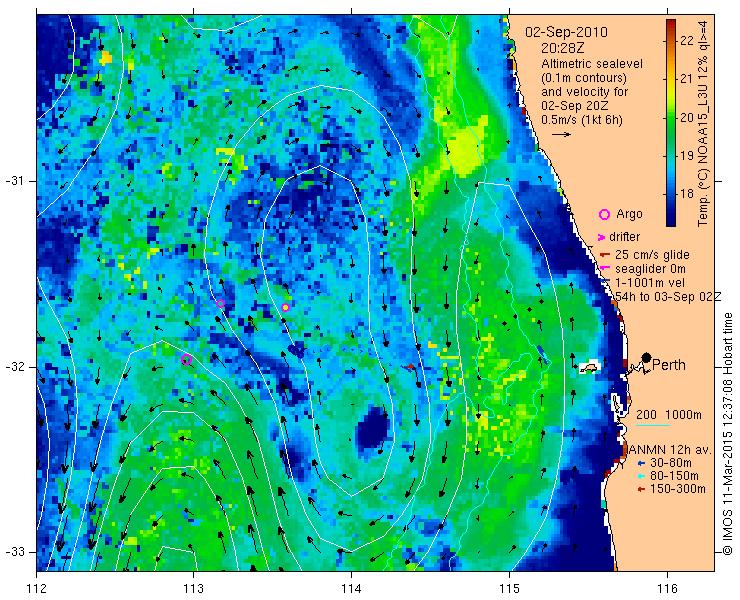Screen dimensions: 740x600
Task: Click the '200 1000m' depth label
Action: point(669,415)
